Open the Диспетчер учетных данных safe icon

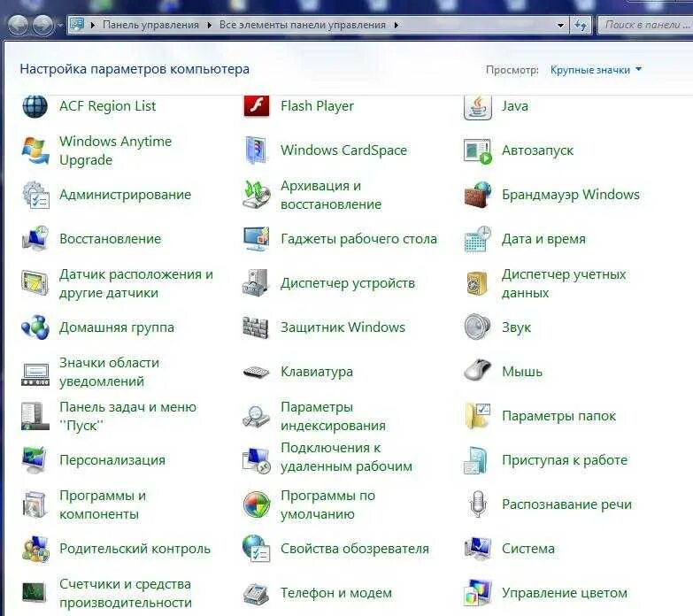477,283
